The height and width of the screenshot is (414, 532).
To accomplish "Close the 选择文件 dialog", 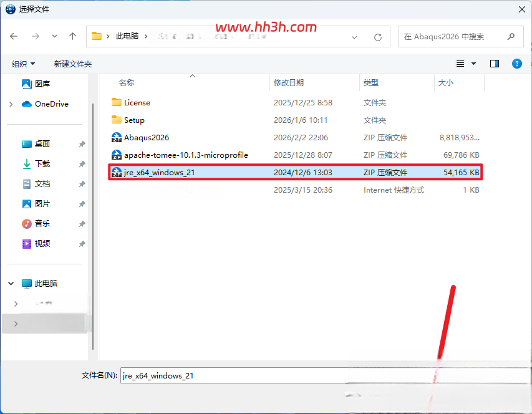I will 522,9.
